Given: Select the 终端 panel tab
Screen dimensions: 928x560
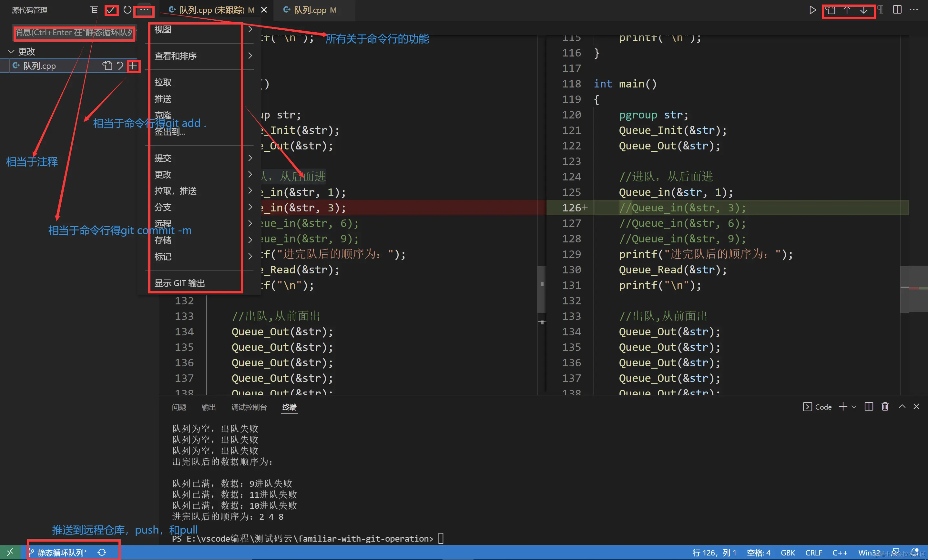Looking at the screenshot, I should pyautogui.click(x=289, y=407).
